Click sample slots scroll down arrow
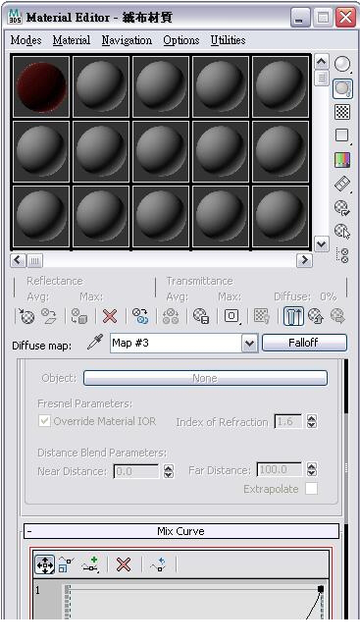 point(321,244)
